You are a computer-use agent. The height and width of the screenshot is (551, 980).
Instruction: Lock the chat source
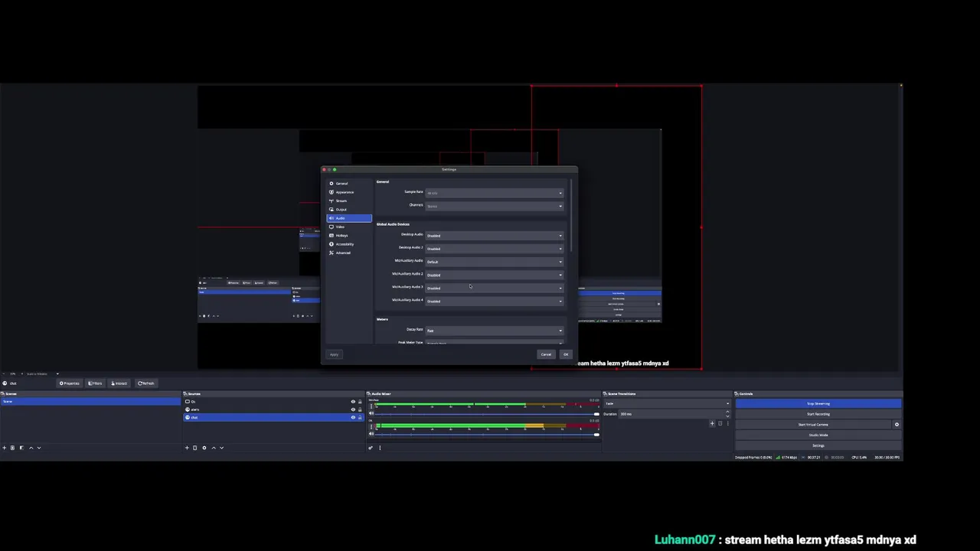click(360, 418)
